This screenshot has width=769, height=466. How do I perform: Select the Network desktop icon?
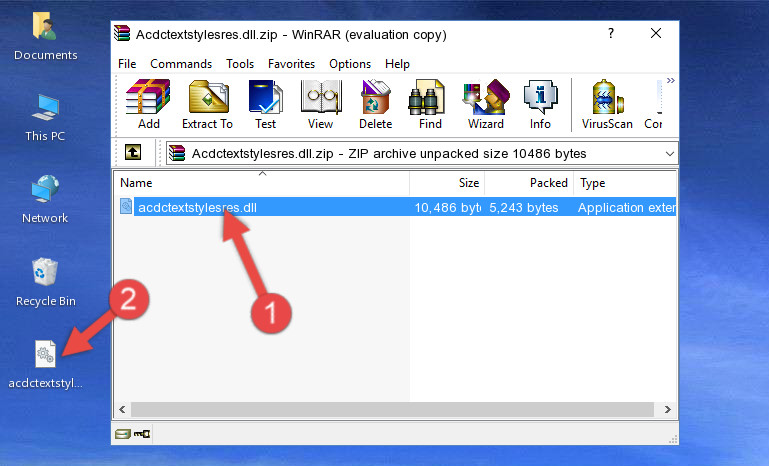[x=45, y=199]
